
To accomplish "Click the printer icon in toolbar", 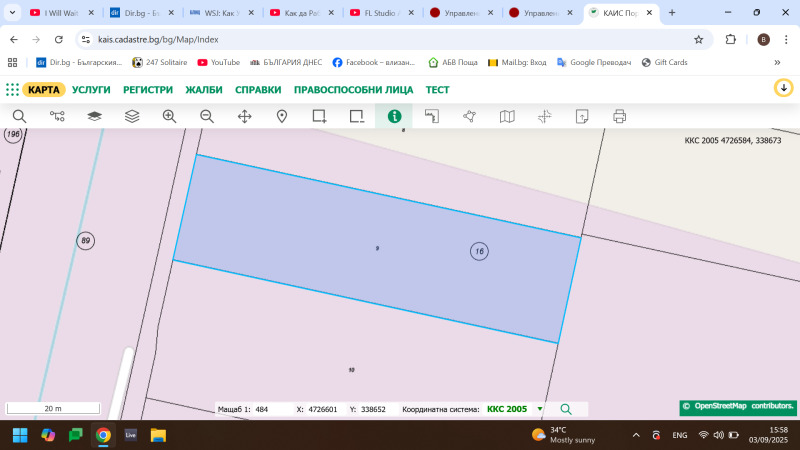I will (619, 116).
